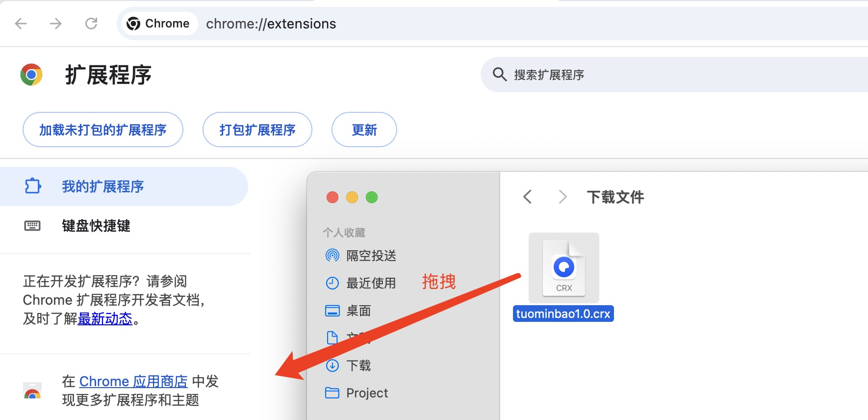868x420 pixels.
Task: Open the 最新动态 link
Action: [x=105, y=319]
